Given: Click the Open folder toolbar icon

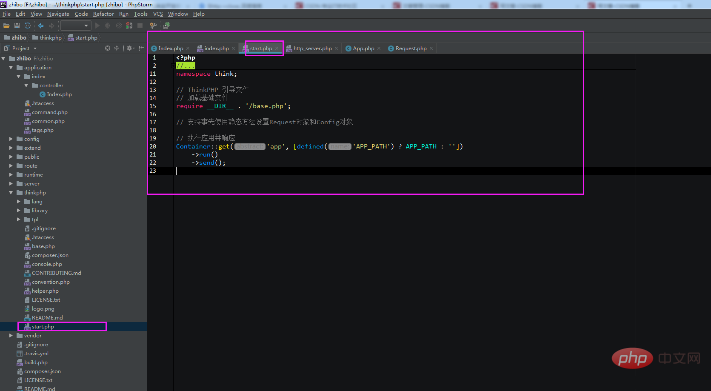Looking at the screenshot, I should [6, 26].
